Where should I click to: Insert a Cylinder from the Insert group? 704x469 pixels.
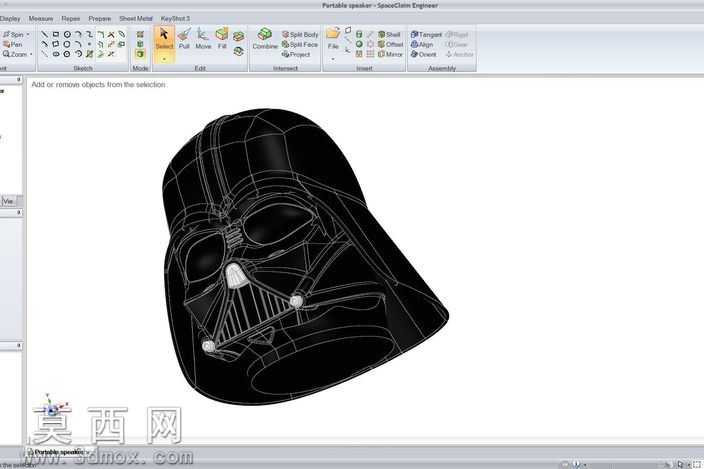click(x=359, y=34)
